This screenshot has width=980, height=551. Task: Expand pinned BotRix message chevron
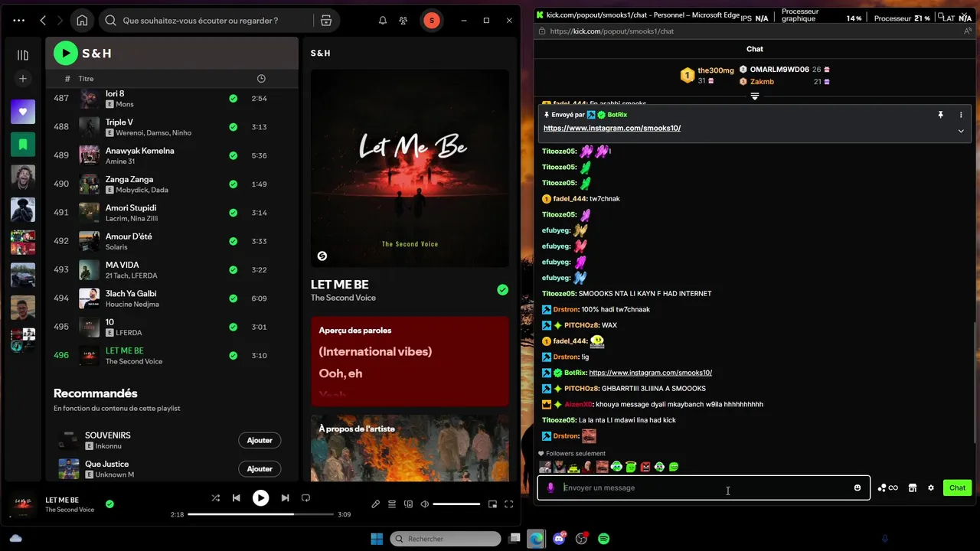pos(961,131)
